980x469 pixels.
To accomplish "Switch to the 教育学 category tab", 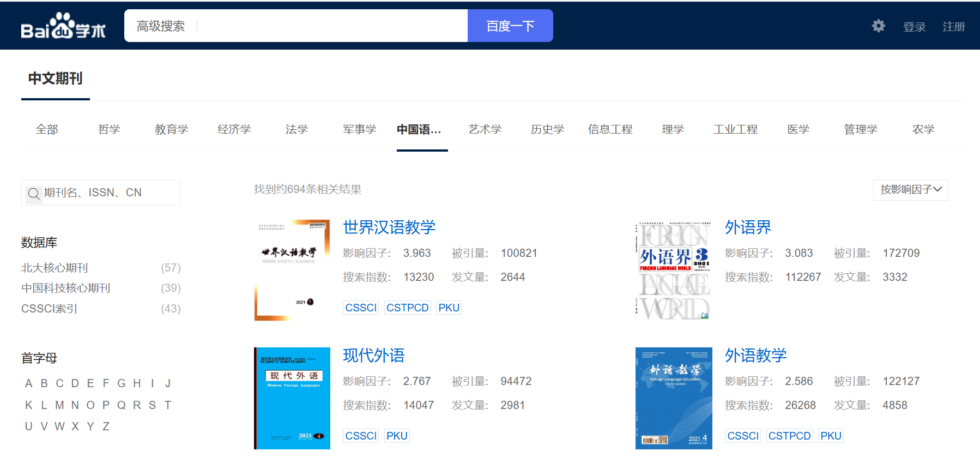I will (x=171, y=129).
